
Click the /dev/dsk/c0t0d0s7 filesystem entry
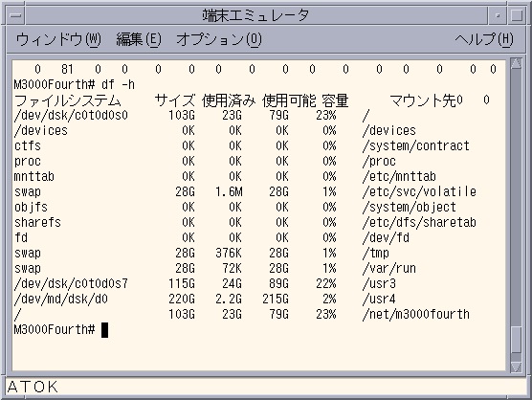[71, 283]
